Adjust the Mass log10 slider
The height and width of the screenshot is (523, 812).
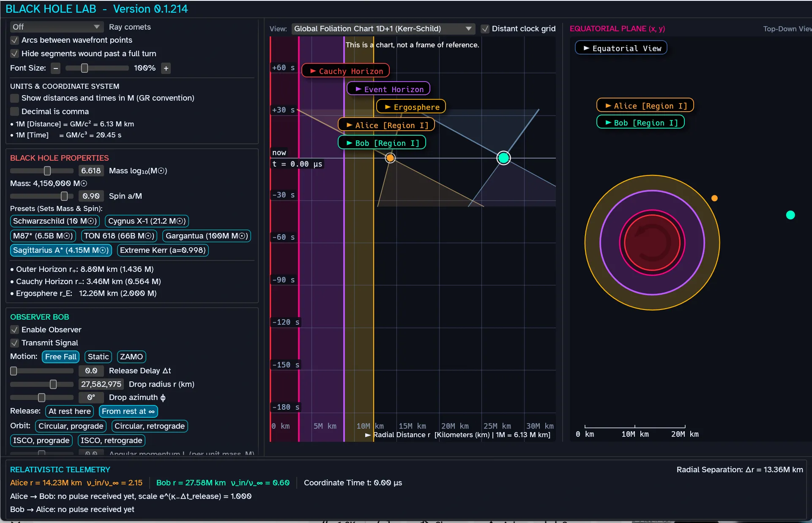(x=42, y=171)
